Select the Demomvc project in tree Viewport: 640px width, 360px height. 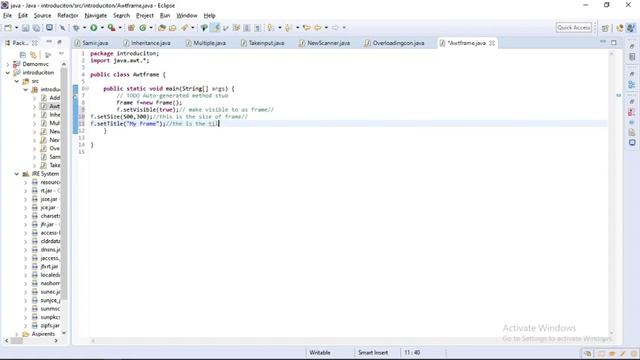pyautogui.click(x=35, y=64)
